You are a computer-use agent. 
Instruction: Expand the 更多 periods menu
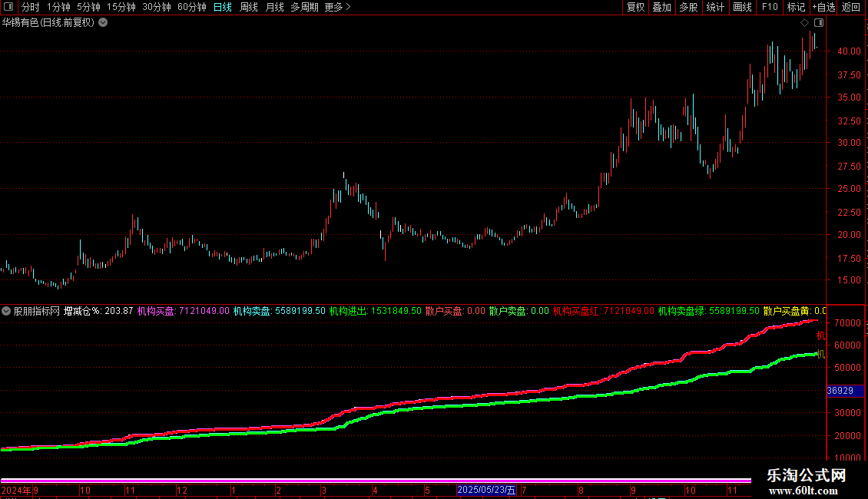coord(337,7)
